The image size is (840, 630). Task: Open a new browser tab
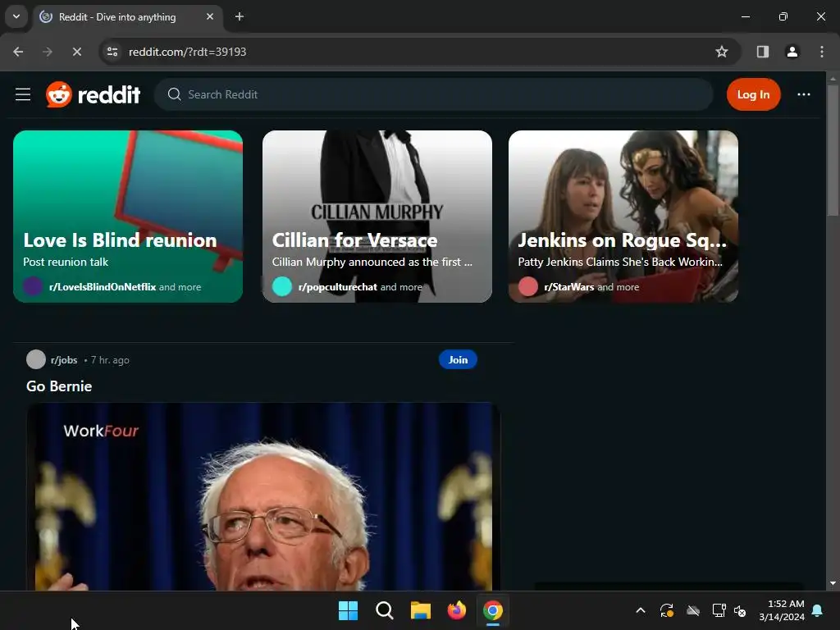click(240, 16)
